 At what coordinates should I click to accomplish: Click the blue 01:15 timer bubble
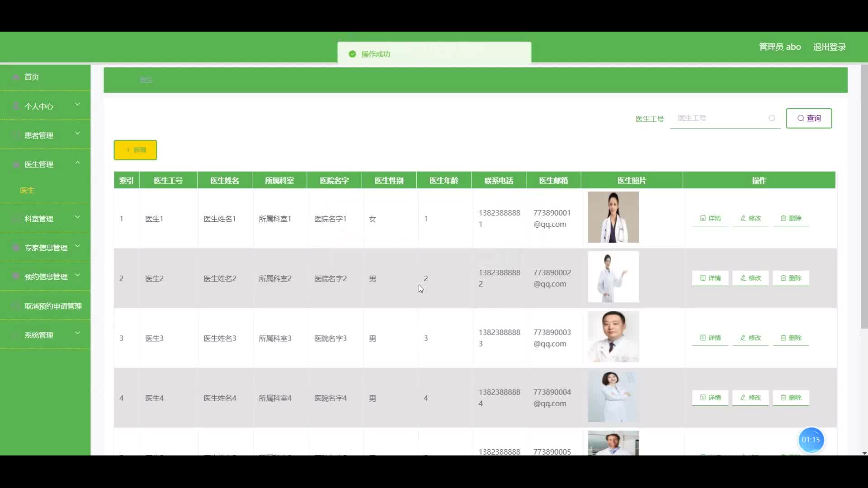coord(811,440)
